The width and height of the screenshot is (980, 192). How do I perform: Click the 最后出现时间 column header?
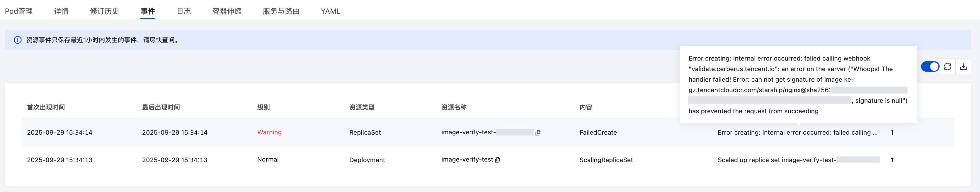(x=161, y=107)
